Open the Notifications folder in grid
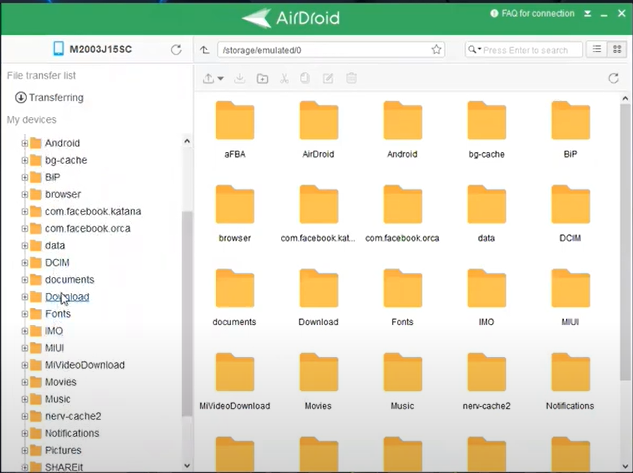Screen dimensions: 633x473 570,372
